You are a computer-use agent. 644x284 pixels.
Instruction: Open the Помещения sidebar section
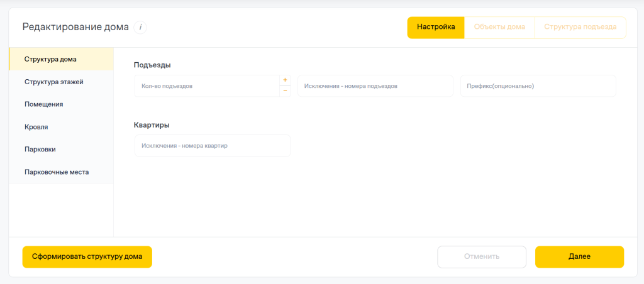61,104
